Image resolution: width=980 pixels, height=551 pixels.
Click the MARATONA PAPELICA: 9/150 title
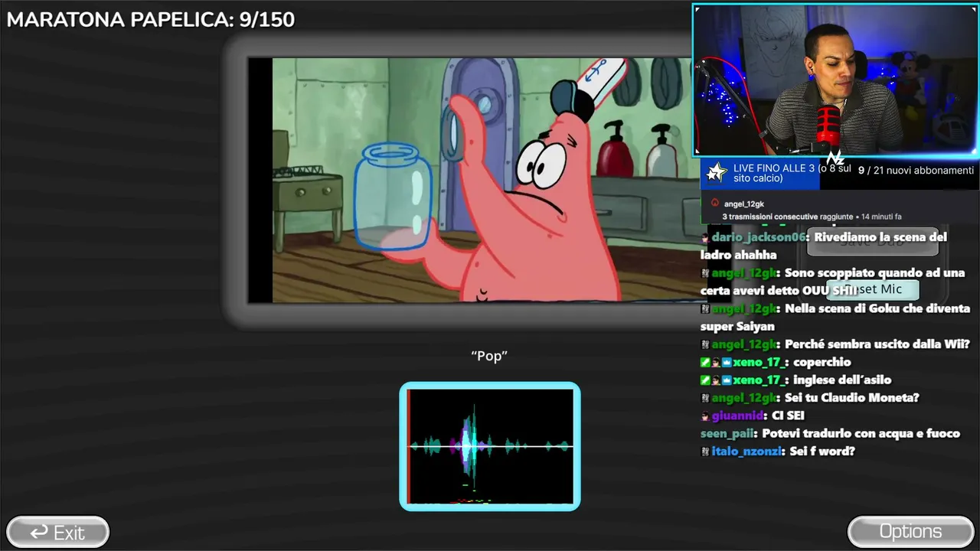tap(151, 20)
